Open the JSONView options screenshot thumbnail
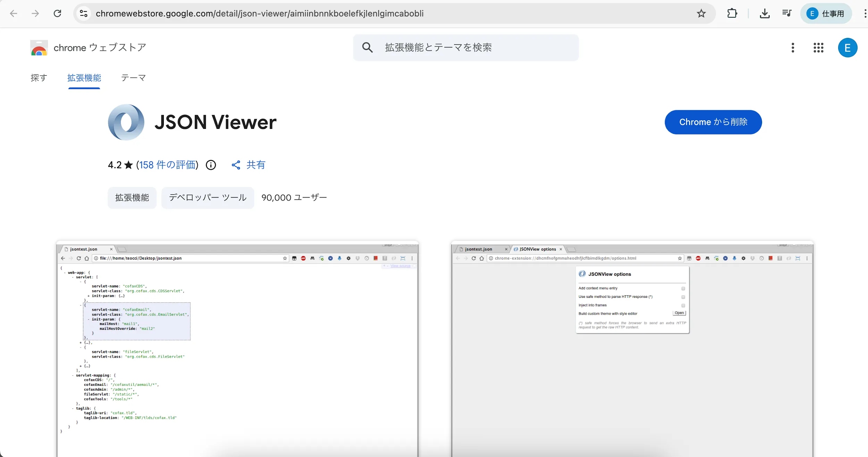Image resolution: width=868 pixels, height=457 pixels. tap(632, 348)
